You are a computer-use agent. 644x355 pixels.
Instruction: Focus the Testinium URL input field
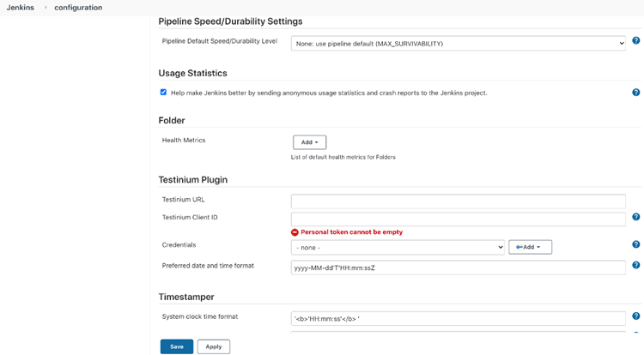coord(459,202)
